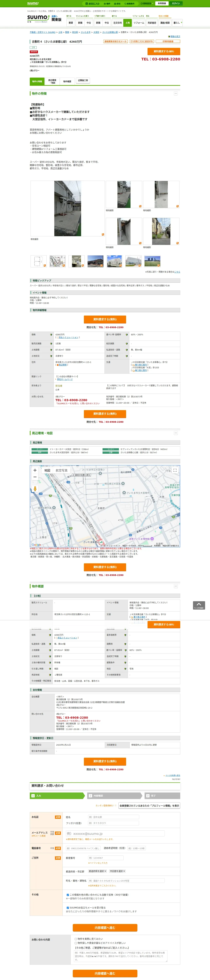The width and height of the screenshot is (210, 980).
Task: Click the 全国へ region link
Action: [x=54, y=16]
